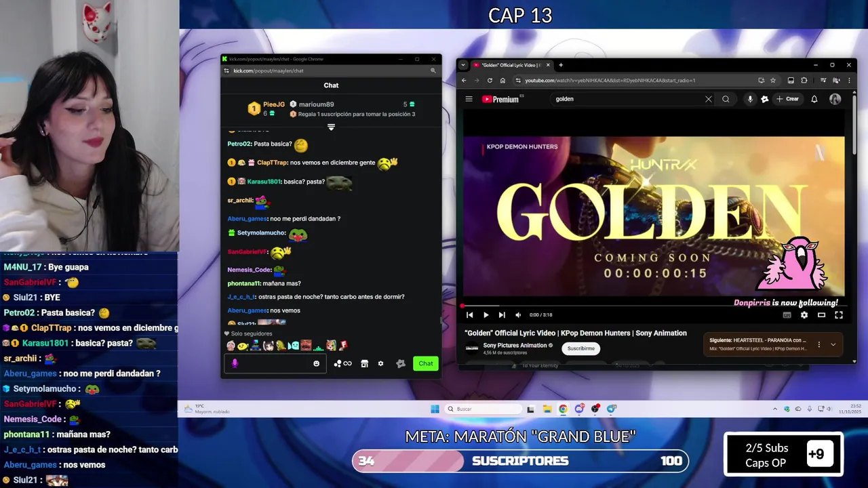
Task: Click YouTube search magnifier button
Action: point(726,99)
